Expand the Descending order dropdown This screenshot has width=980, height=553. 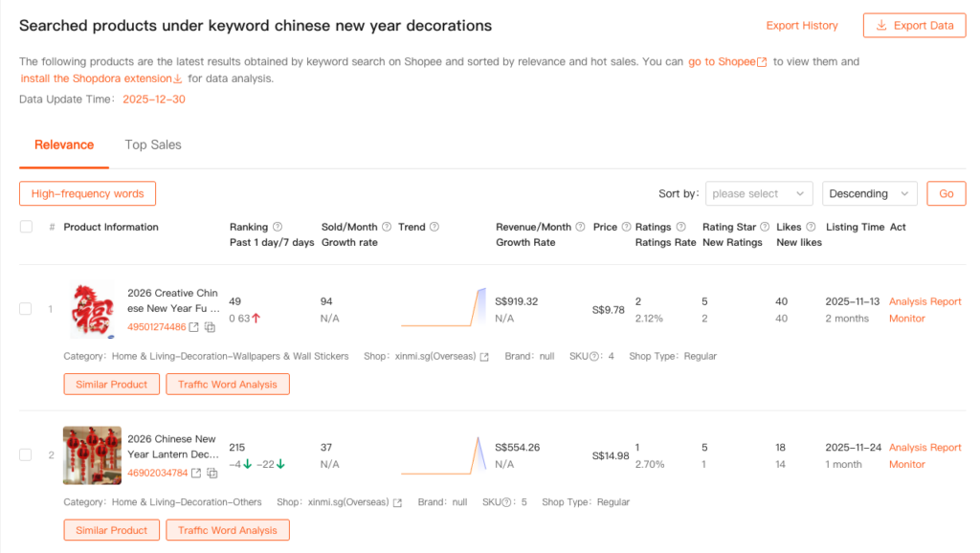point(869,194)
